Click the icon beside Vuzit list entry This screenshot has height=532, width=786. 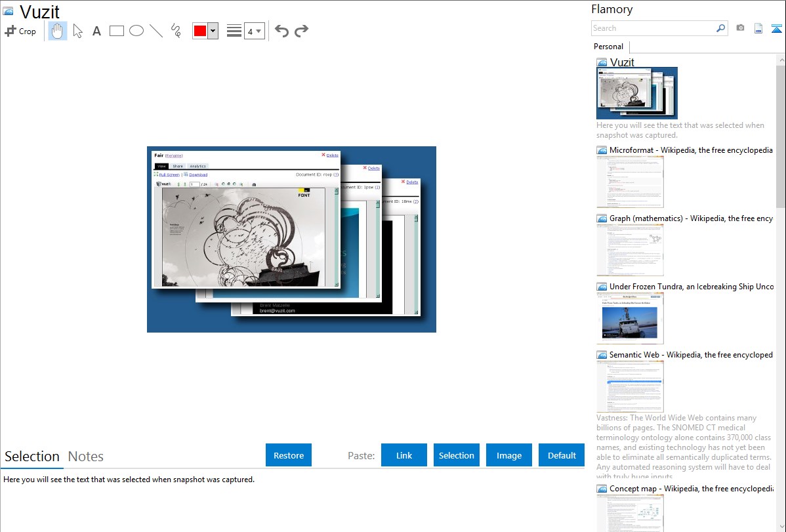[602, 62]
